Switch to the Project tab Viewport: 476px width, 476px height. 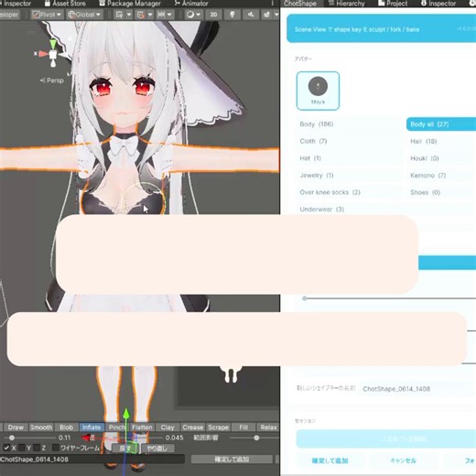pyautogui.click(x=393, y=4)
